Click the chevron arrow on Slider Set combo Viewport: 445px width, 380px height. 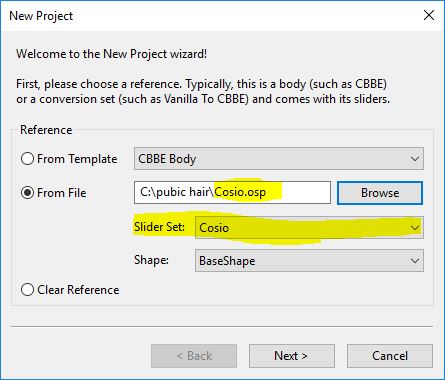(415, 228)
